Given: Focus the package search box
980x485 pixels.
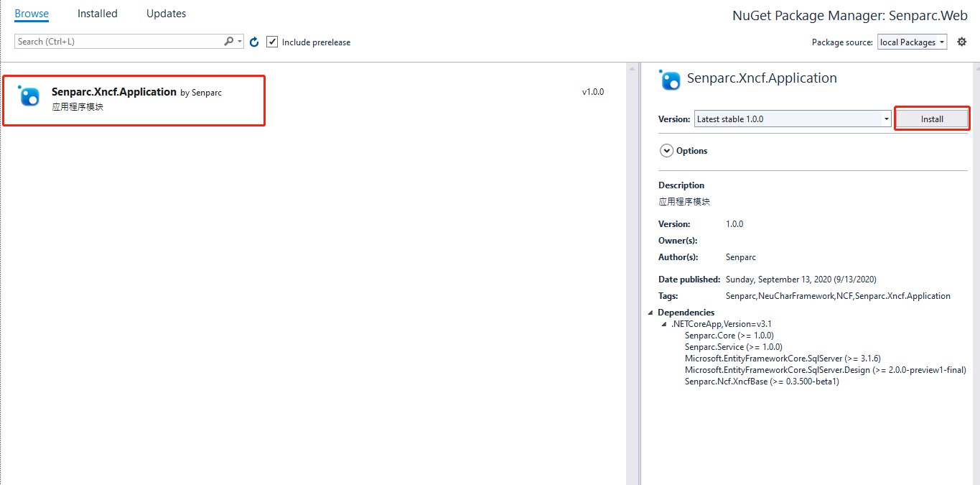Looking at the screenshot, I should [x=119, y=42].
